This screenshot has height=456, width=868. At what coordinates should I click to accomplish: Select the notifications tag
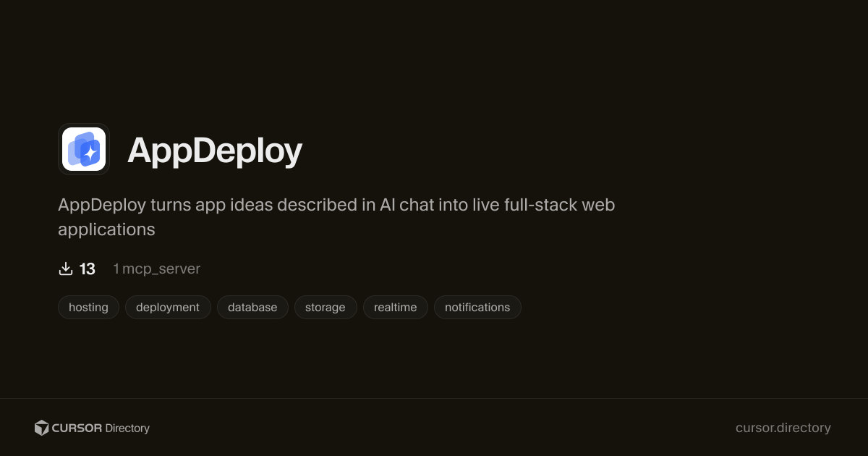[477, 308]
